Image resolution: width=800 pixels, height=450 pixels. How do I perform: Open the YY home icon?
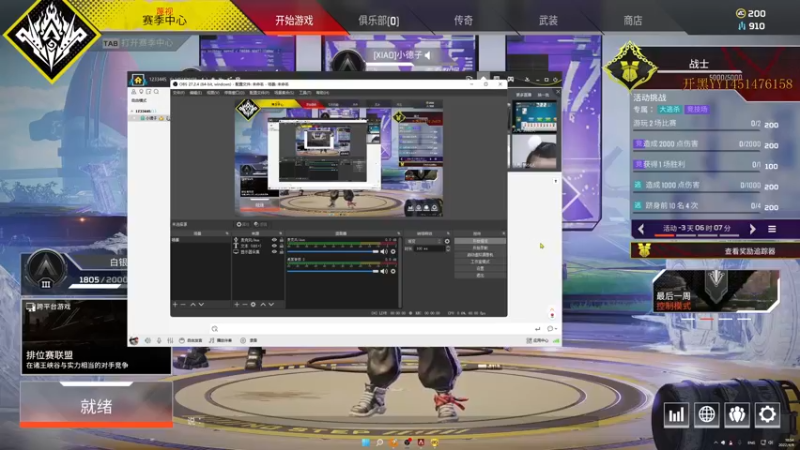coord(138,80)
